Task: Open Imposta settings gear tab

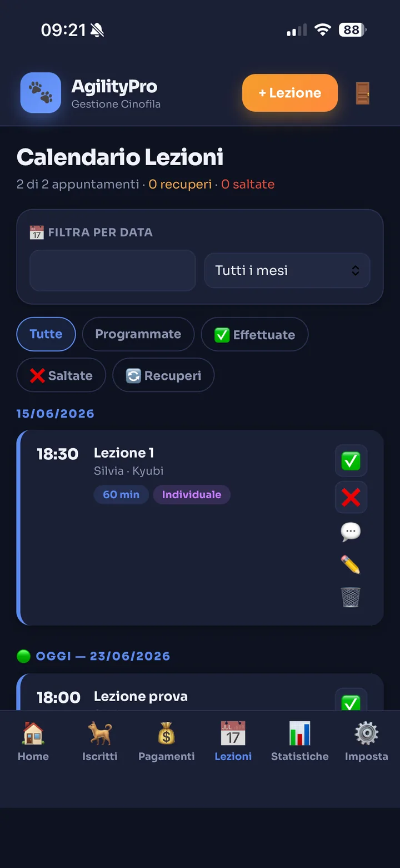Action: tap(367, 742)
